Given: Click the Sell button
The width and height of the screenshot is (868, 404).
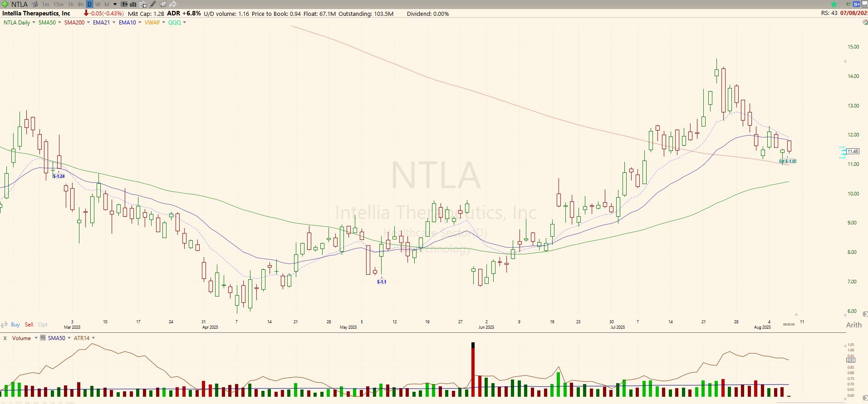Looking at the screenshot, I should click(29, 325).
